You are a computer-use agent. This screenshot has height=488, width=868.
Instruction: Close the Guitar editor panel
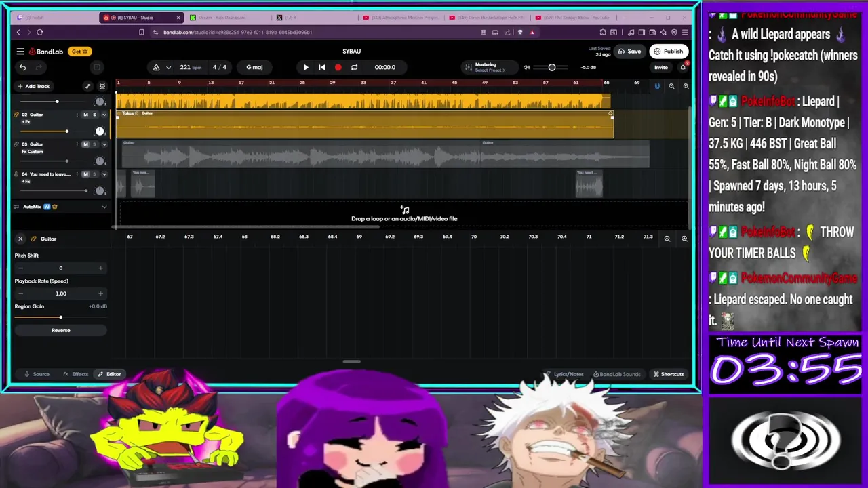(x=20, y=239)
